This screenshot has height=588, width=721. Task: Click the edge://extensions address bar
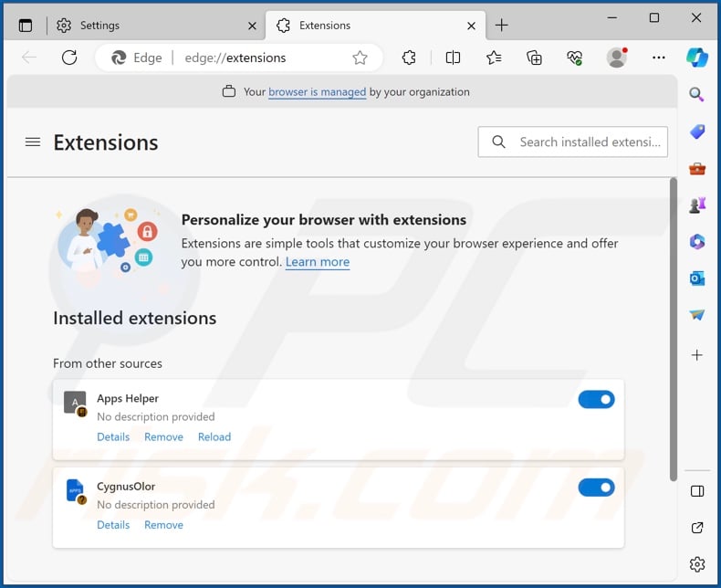point(239,58)
